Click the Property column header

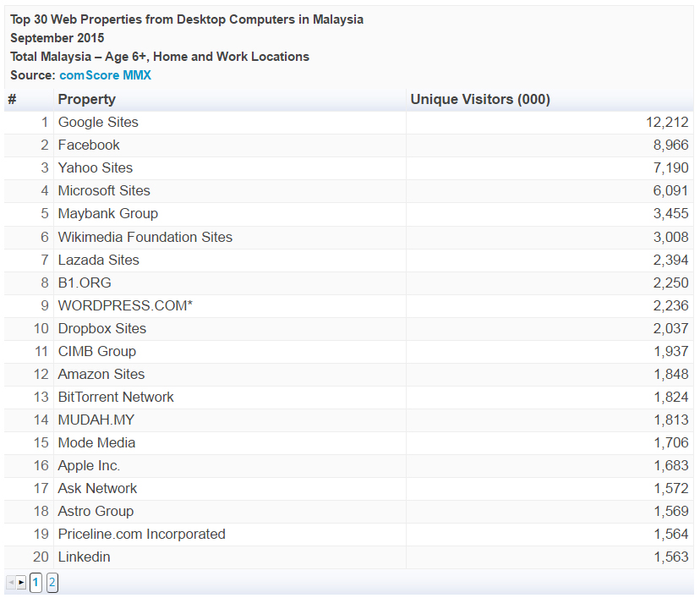tap(87, 99)
